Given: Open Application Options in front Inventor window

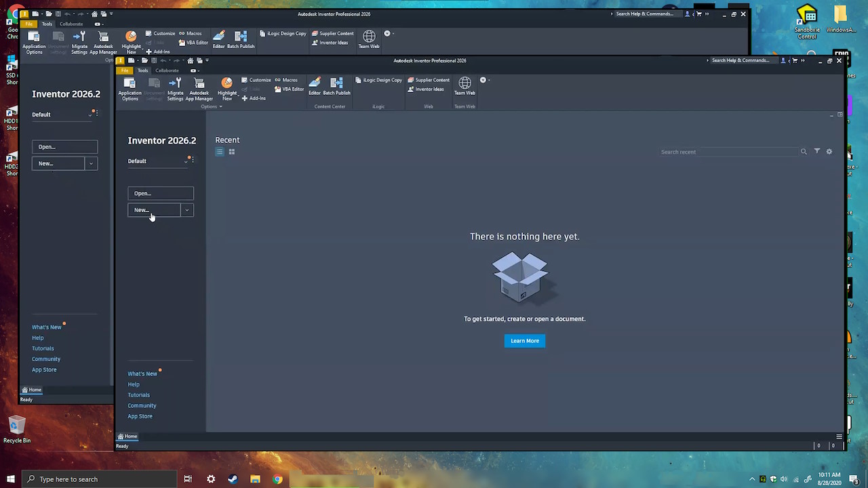Looking at the screenshot, I should click(130, 89).
